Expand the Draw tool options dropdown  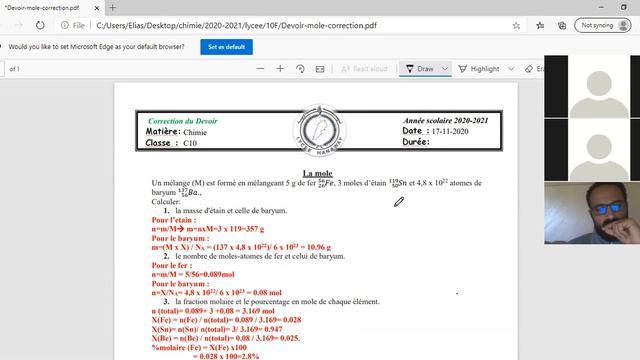(445, 69)
